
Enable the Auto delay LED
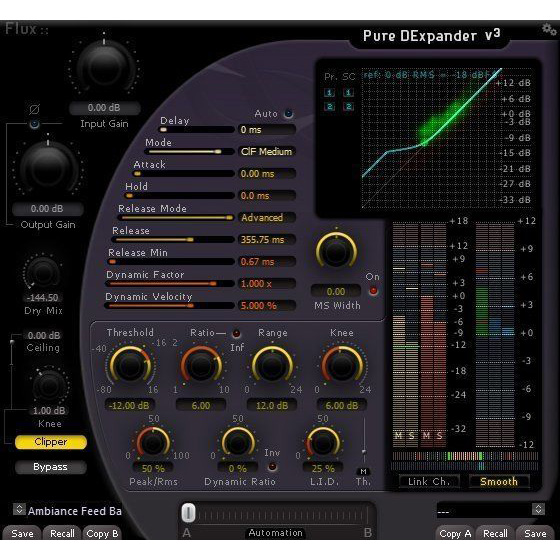click(x=288, y=114)
